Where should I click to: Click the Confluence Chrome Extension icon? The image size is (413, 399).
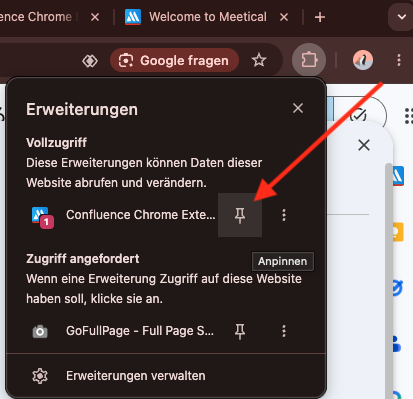[42, 217]
